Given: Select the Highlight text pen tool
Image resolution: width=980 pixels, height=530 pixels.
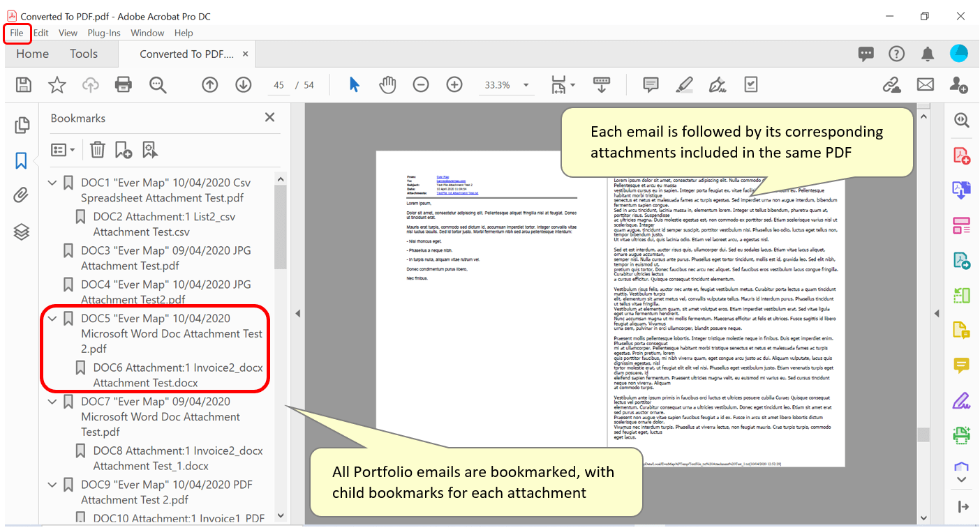Looking at the screenshot, I should [685, 85].
